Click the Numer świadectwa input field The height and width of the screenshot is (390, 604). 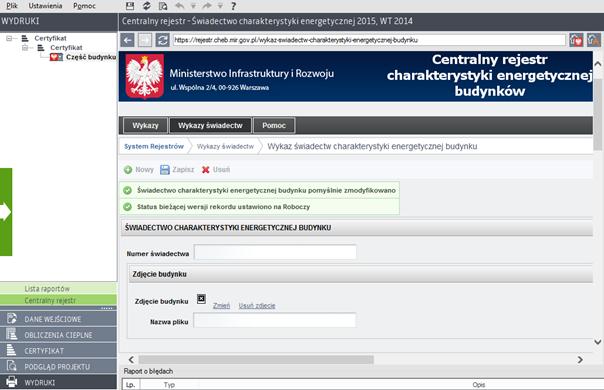(275, 252)
